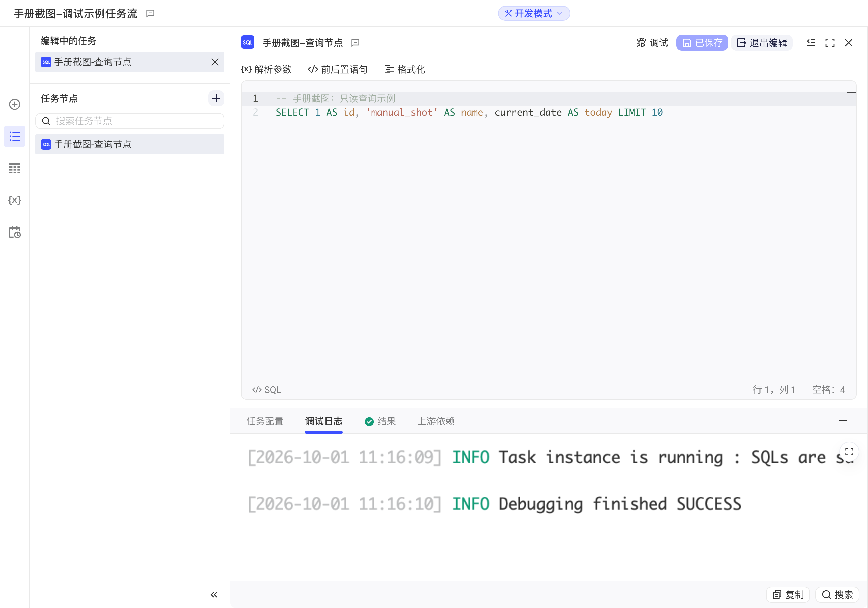The height and width of the screenshot is (608, 868).
Task: Click the comment icon beside task flow title
Action: 150,14
